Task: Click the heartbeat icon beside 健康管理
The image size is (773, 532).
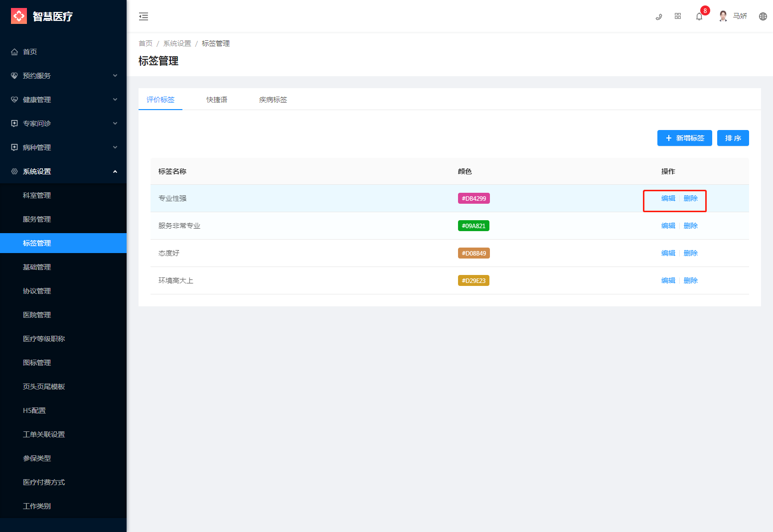Action: click(x=14, y=100)
